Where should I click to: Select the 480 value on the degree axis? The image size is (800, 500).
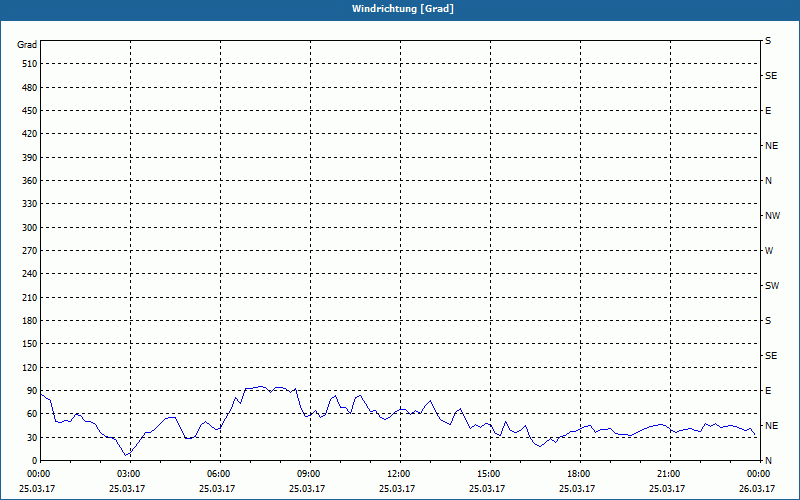pos(30,87)
